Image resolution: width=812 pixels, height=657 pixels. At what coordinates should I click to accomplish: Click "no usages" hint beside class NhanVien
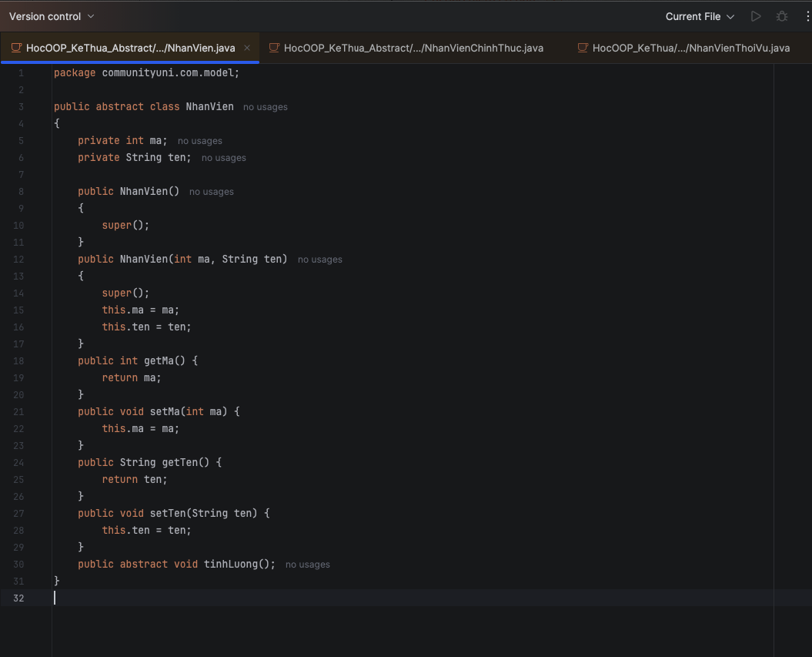click(x=265, y=107)
